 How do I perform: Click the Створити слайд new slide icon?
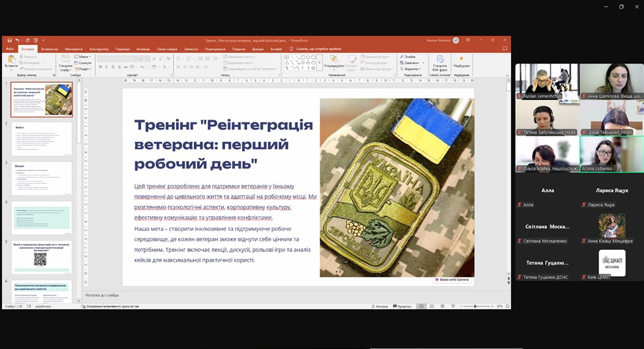[x=66, y=59]
